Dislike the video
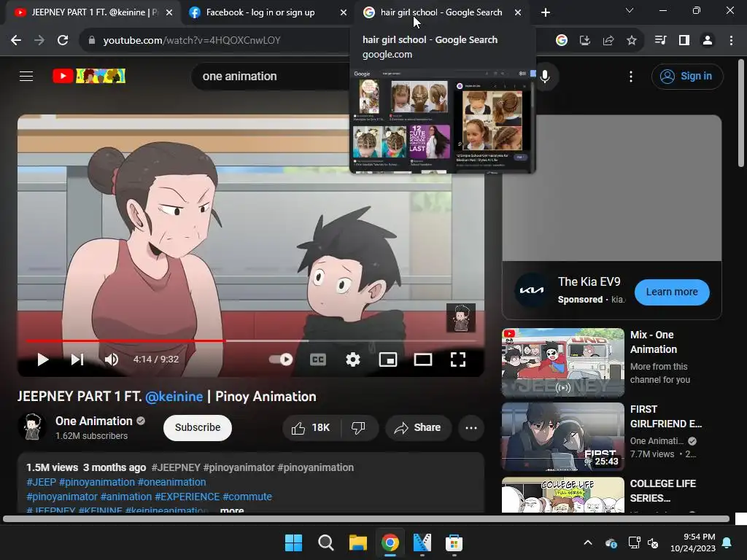This screenshot has height=560, width=747. (x=359, y=427)
